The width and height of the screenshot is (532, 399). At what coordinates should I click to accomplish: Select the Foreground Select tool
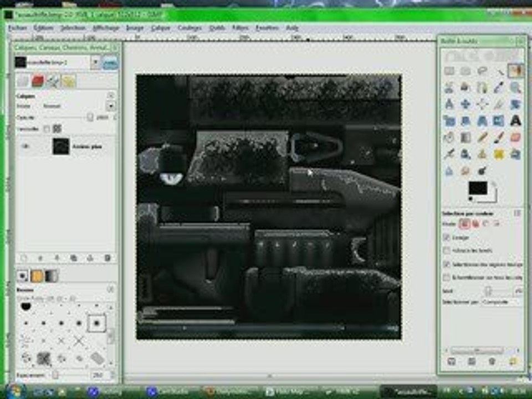coord(465,88)
